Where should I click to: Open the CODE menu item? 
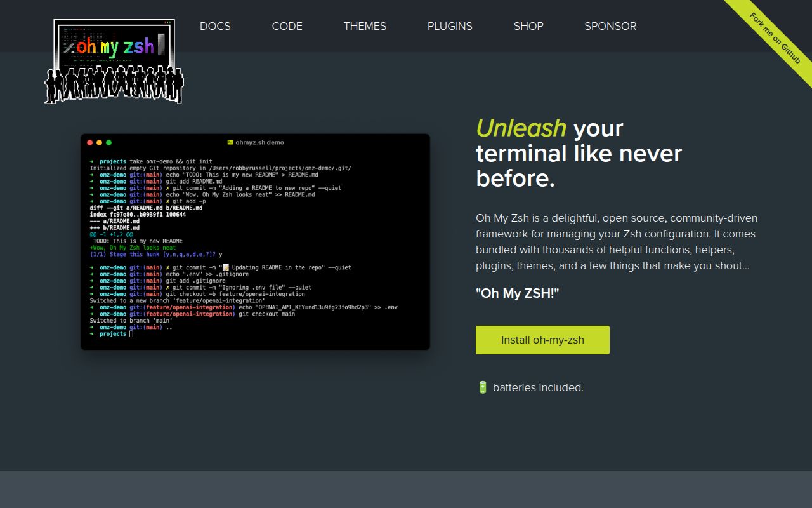(x=287, y=26)
